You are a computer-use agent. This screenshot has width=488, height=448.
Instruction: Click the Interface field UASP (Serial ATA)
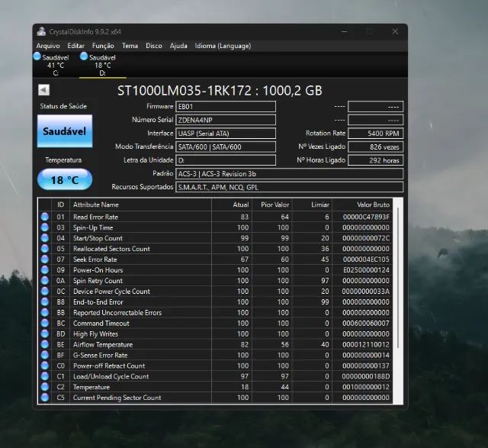coord(226,134)
